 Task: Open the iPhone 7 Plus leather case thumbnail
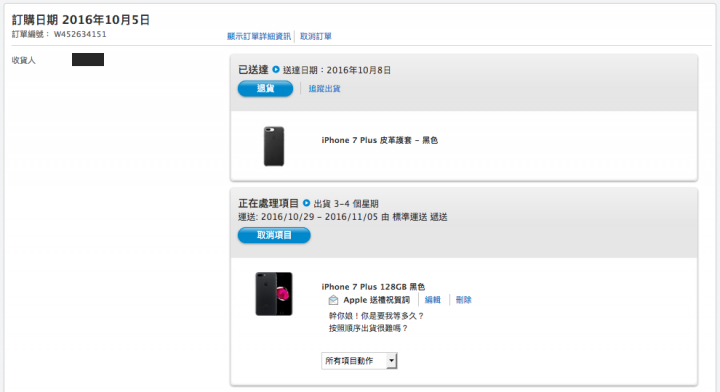(274, 146)
